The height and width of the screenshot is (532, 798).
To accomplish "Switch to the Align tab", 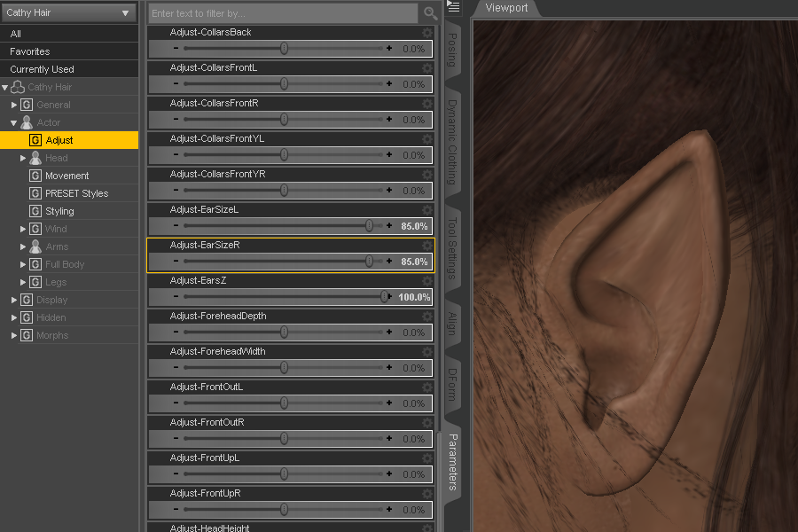I will (452, 324).
